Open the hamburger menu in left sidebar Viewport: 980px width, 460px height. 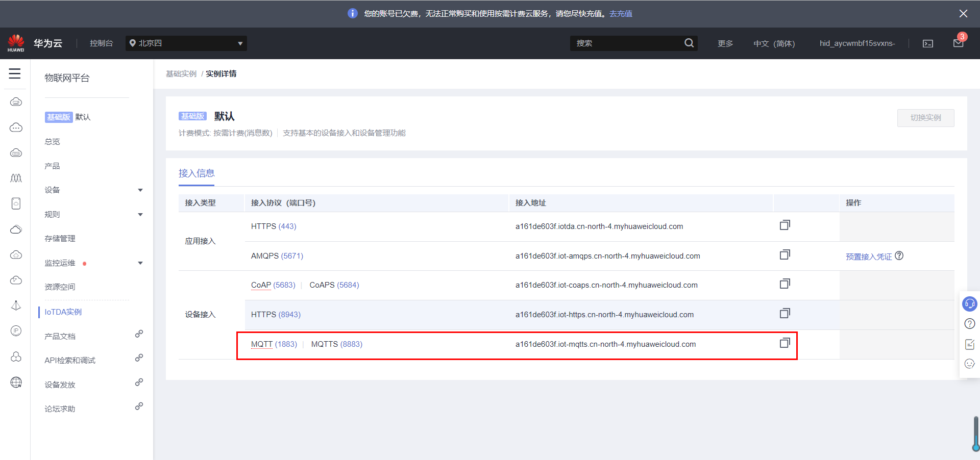[x=15, y=73]
